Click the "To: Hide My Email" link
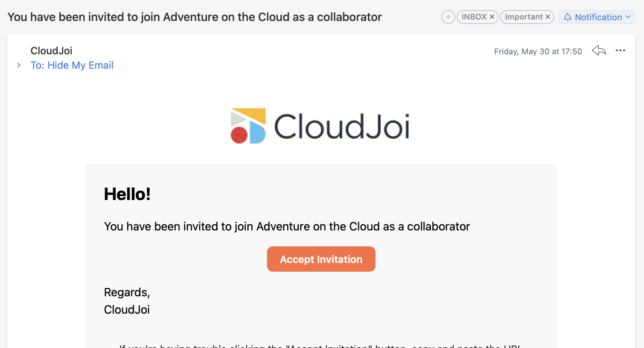 pos(72,65)
